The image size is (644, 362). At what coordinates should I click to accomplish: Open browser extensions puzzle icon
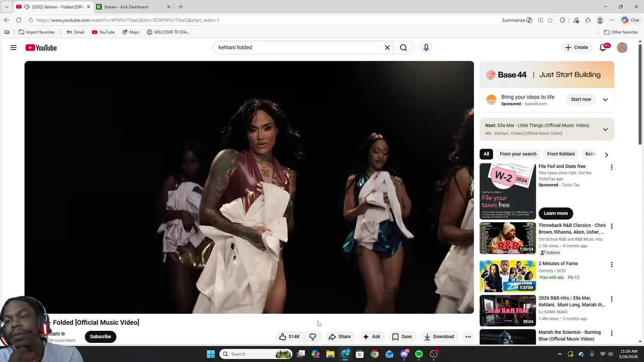pyautogui.click(x=562, y=20)
